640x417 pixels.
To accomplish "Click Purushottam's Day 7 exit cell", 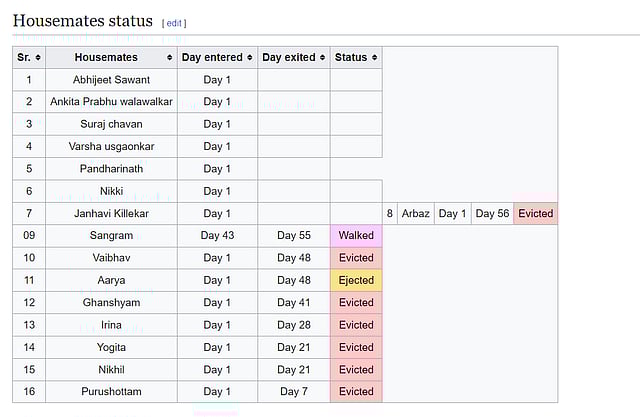I will coord(293,391).
